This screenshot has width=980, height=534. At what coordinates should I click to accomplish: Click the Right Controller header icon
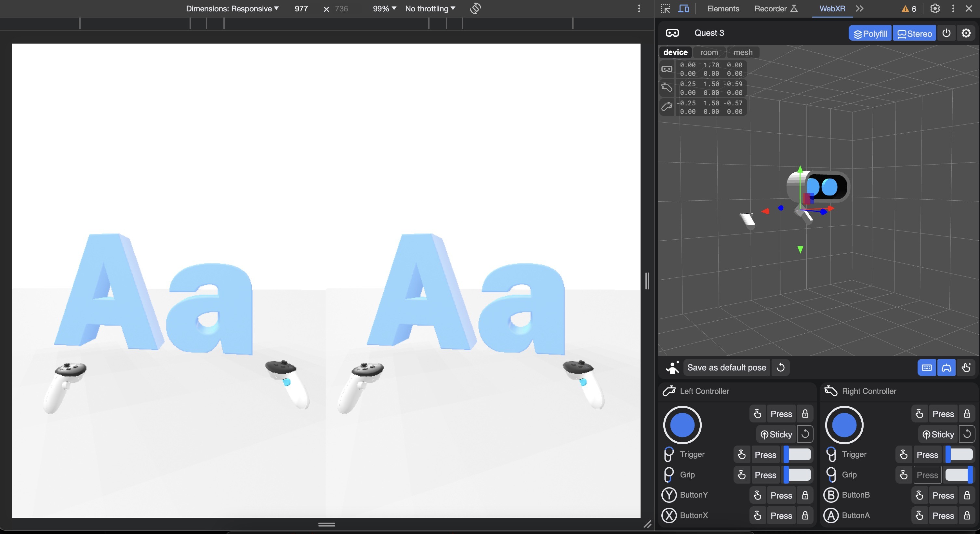tap(831, 391)
